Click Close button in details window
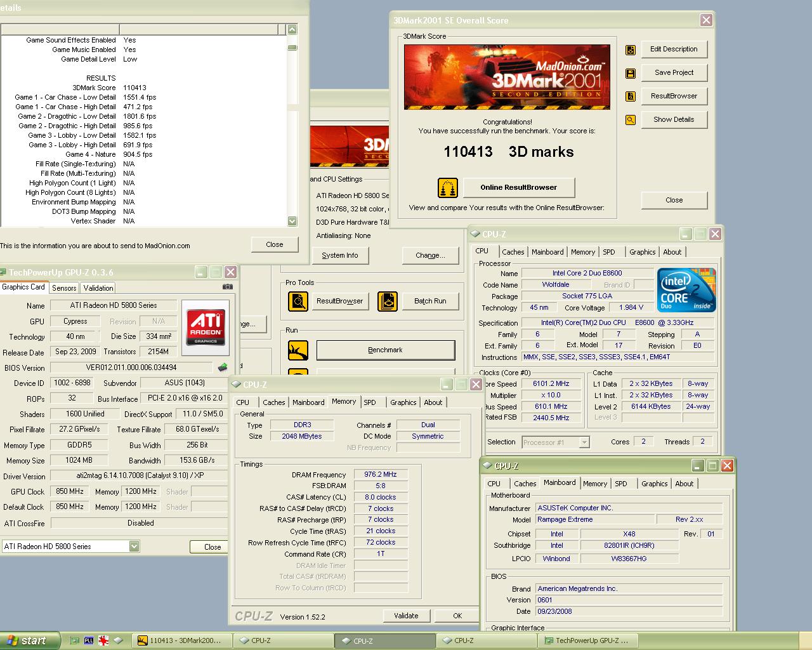The width and height of the screenshot is (812, 650). pos(274,244)
